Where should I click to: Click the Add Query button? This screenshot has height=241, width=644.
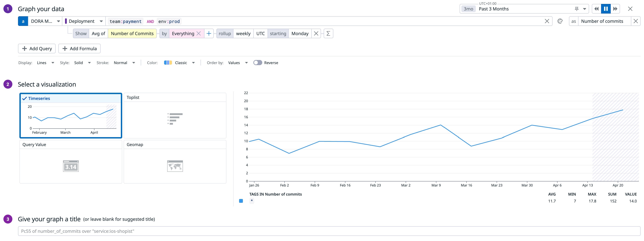pos(37,49)
